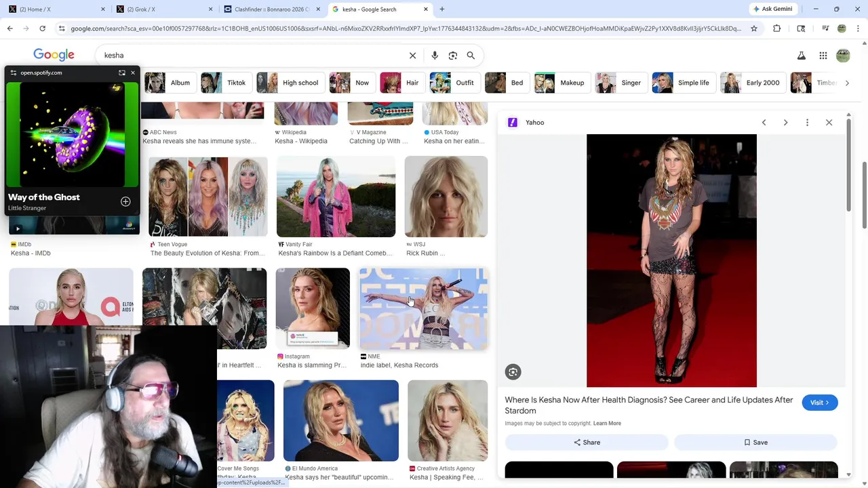Switch to the Clashfinder Bonnaroo tab
This screenshot has height=488, width=868.
tap(271, 9)
